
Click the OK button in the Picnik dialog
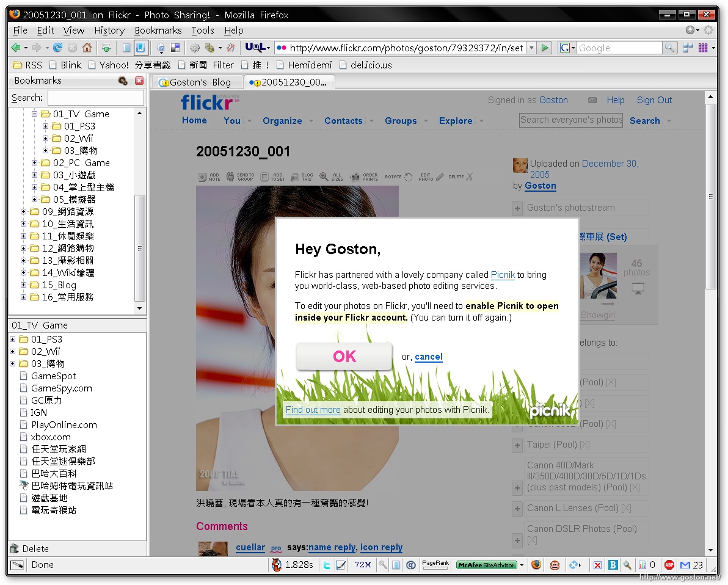344,356
